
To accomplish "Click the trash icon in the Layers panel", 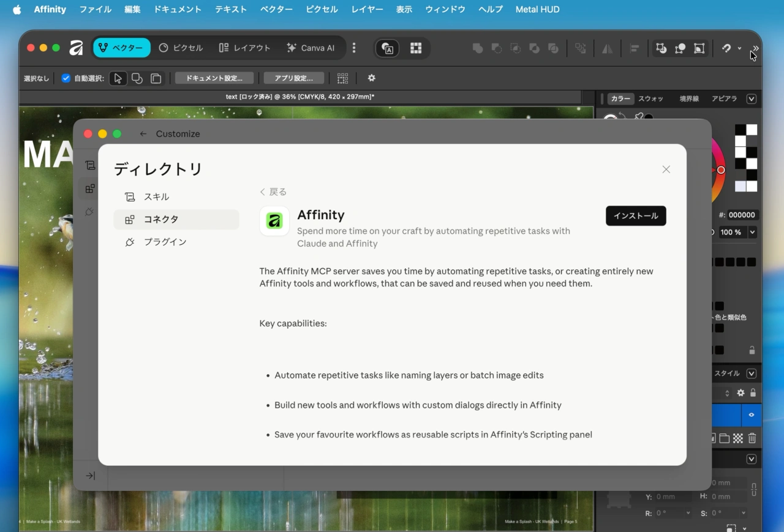I will [x=752, y=438].
